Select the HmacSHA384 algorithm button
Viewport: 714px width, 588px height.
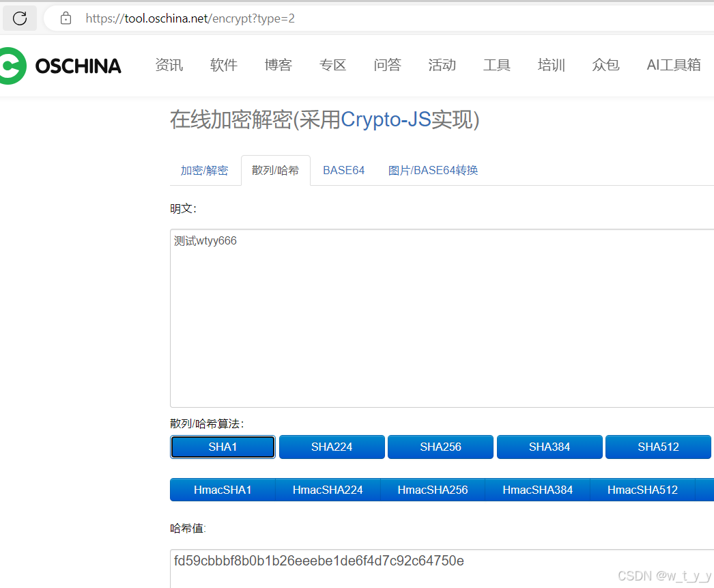tap(537, 490)
